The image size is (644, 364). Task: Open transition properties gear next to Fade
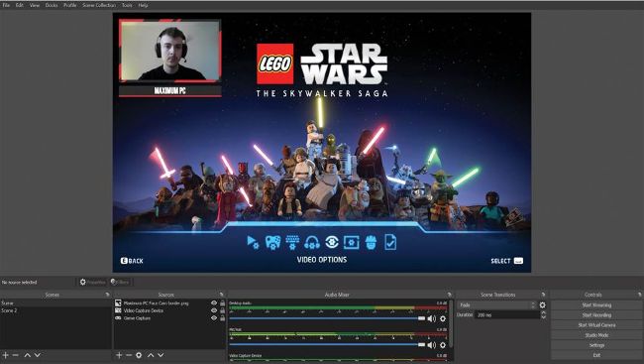pyautogui.click(x=543, y=305)
